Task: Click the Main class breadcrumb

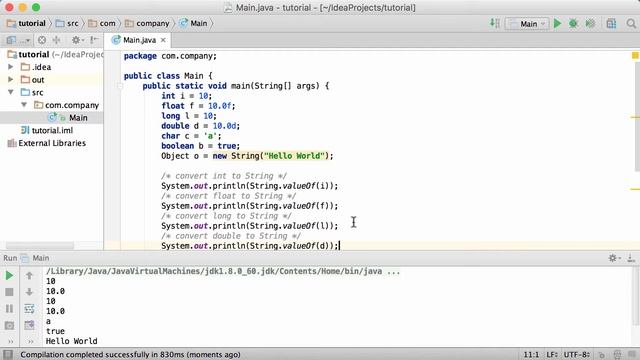Action: pos(194,24)
